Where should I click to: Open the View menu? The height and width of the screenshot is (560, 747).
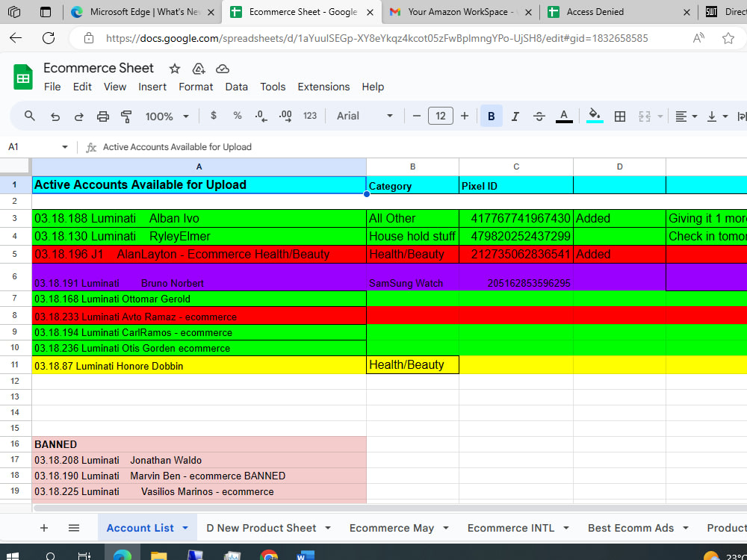point(115,87)
